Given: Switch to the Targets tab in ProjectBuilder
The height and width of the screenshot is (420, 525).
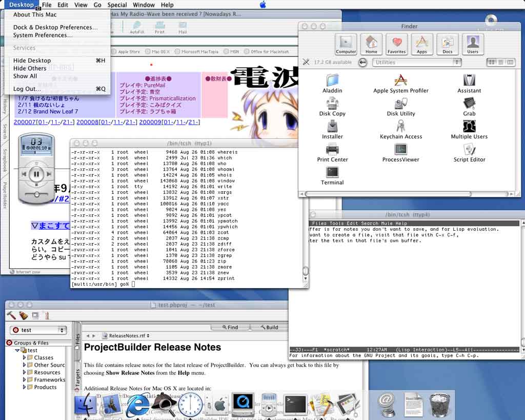Looking at the screenshot, I should 77,379.
